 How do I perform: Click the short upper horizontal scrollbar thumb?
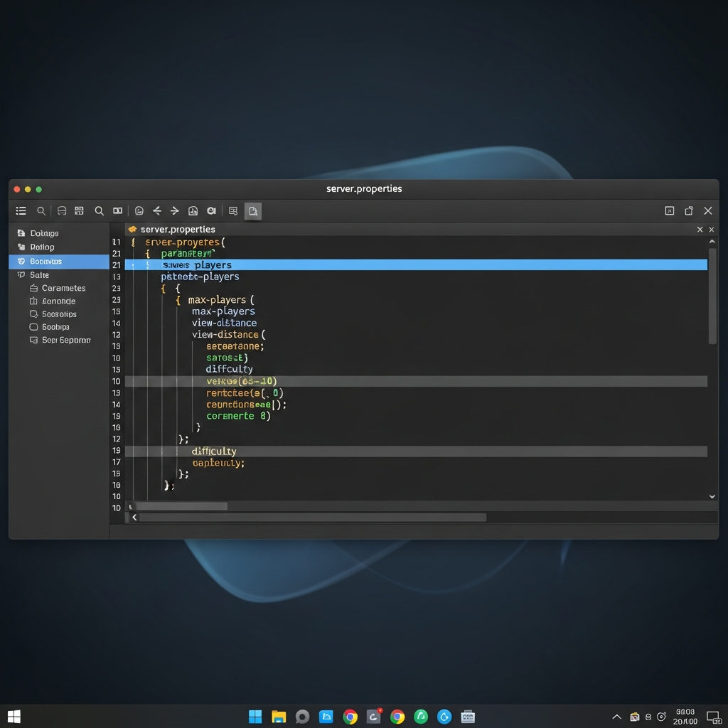click(181, 506)
